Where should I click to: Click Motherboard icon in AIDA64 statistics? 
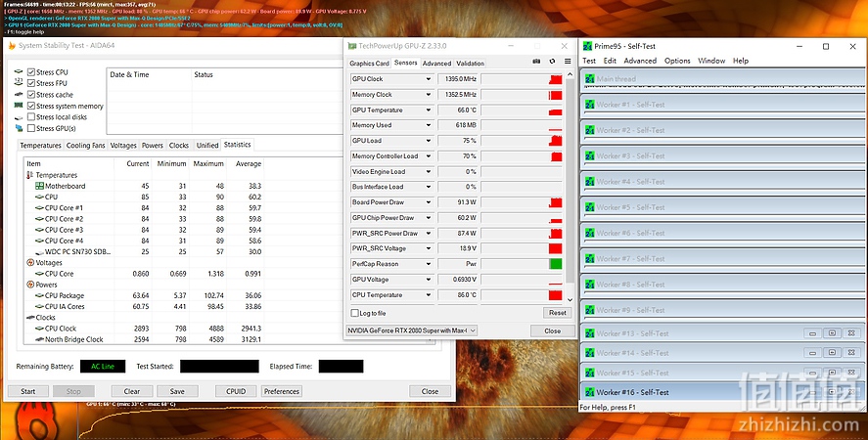point(39,186)
